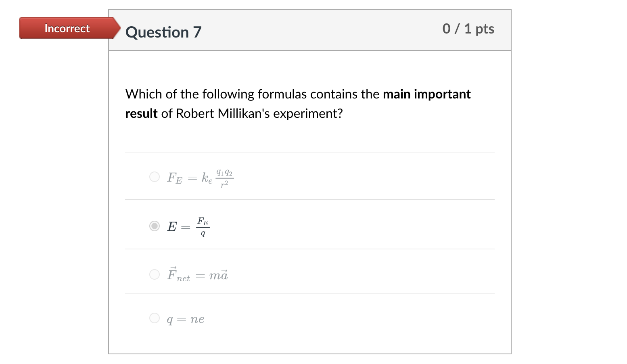The height and width of the screenshot is (364, 627).
Task: Click the filled radio indicator on E = FE/q
Action: pyautogui.click(x=155, y=226)
